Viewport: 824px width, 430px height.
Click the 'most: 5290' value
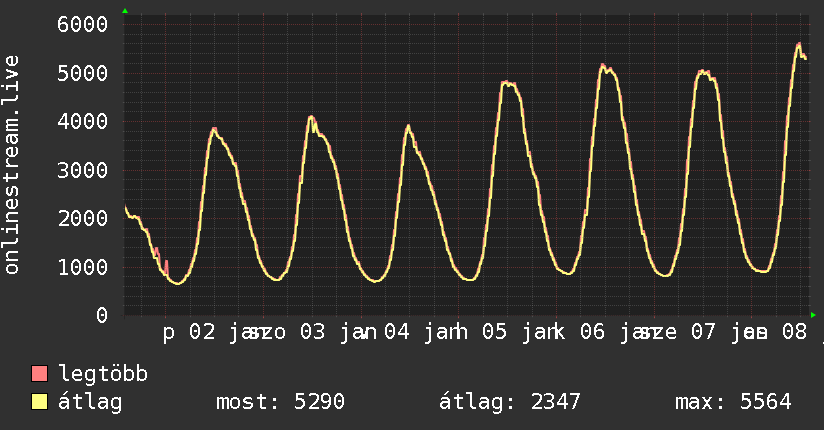click(x=280, y=402)
